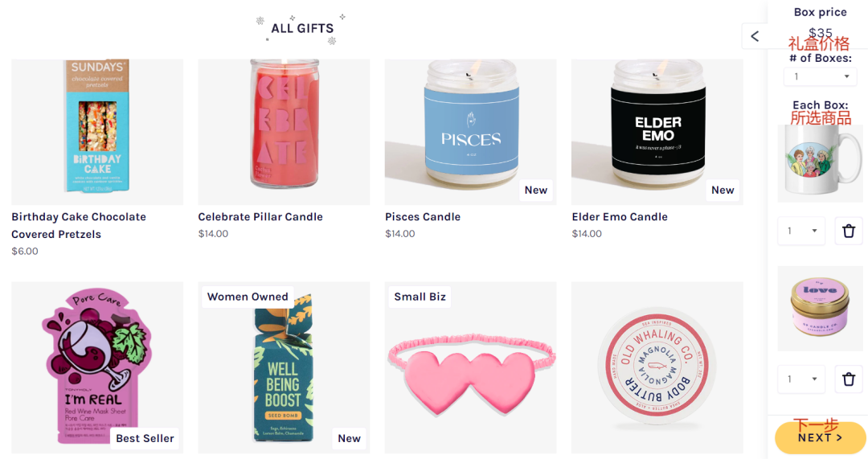Image resolution: width=868 pixels, height=459 pixels.
Task: Pick the I'm Real wine mask sheet
Action: click(97, 367)
